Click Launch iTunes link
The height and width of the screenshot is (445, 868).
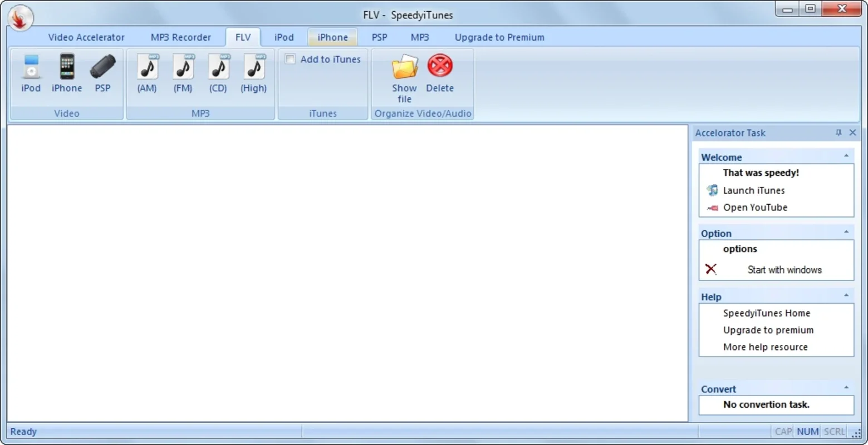(754, 190)
